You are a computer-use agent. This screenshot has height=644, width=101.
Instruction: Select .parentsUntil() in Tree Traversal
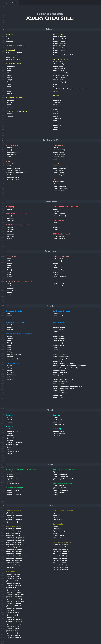tap(60, 277)
